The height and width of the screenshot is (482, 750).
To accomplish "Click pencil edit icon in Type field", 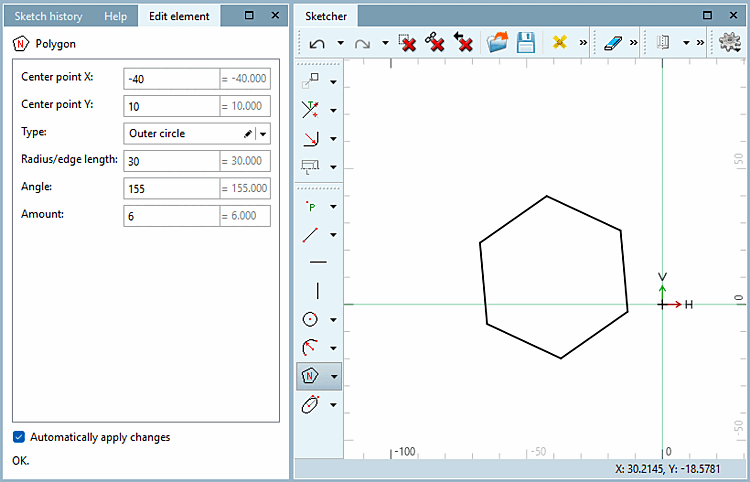I will point(248,134).
